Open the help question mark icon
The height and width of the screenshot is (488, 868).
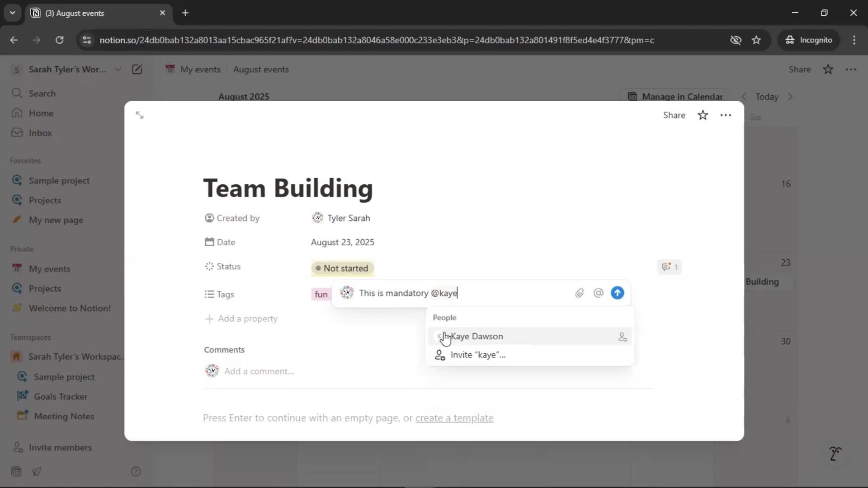tap(136, 472)
